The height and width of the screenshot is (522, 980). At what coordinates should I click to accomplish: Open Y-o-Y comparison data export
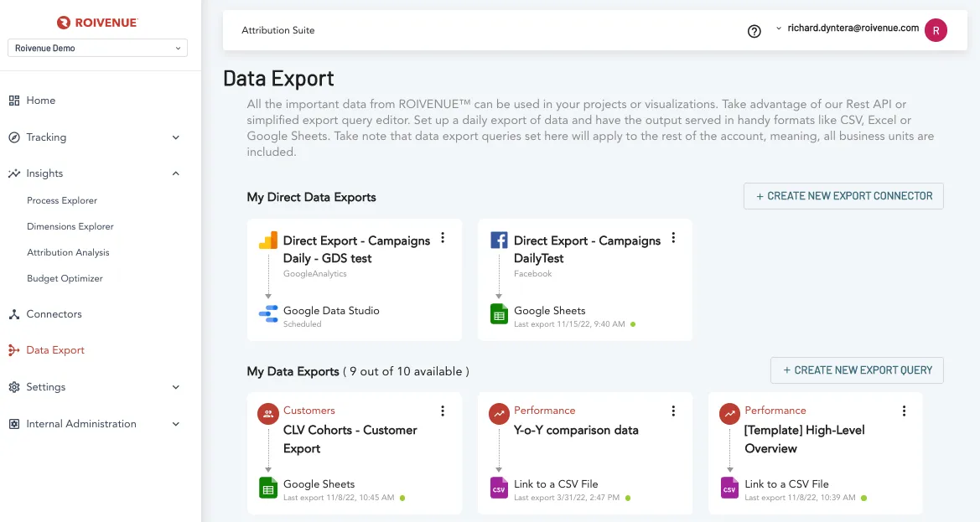(x=576, y=430)
